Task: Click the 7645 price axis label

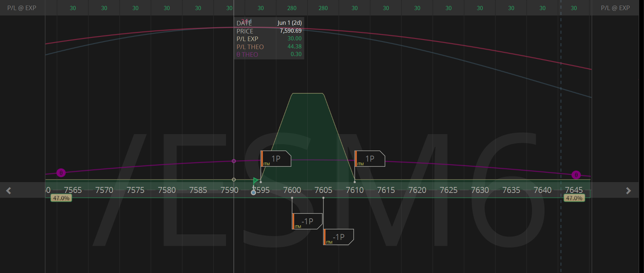Action: (x=574, y=190)
